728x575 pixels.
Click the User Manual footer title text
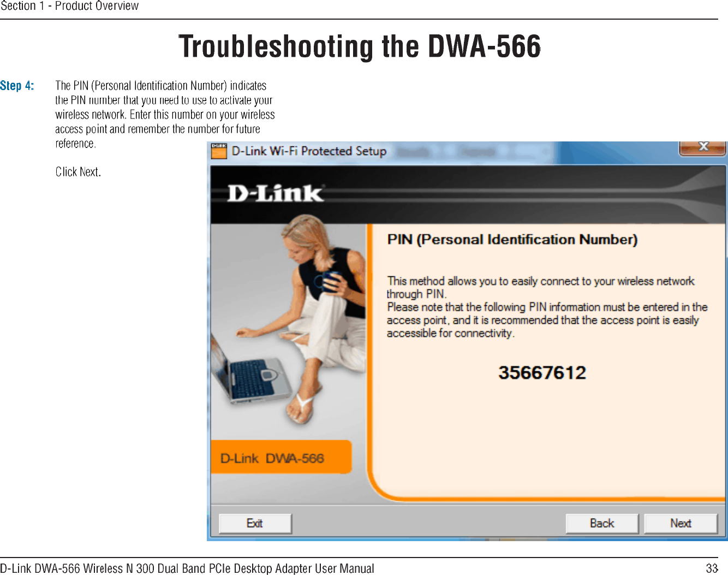pos(187,568)
